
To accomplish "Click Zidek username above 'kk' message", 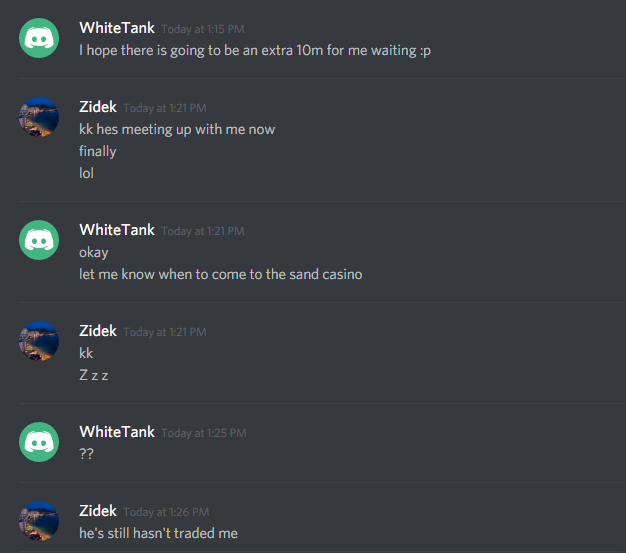I will [98, 331].
